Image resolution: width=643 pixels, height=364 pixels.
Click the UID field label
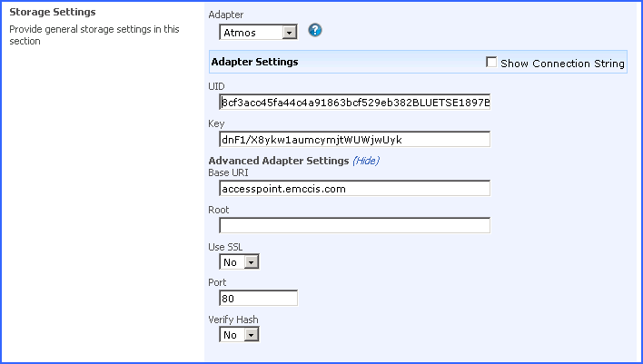tap(216, 86)
